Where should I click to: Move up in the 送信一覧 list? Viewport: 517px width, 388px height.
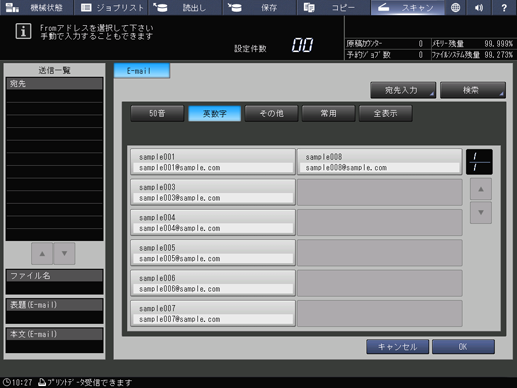pyautogui.click(x=42, y=254)
